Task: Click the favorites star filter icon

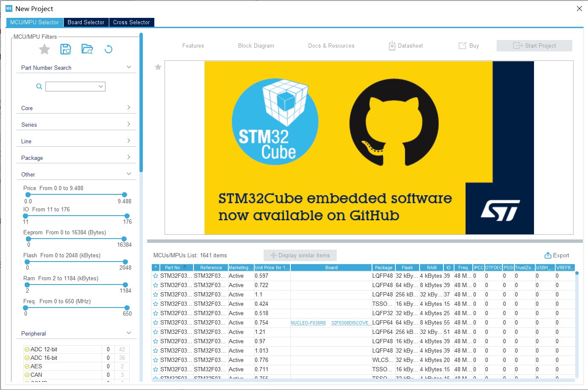Action: pos(45,49)
